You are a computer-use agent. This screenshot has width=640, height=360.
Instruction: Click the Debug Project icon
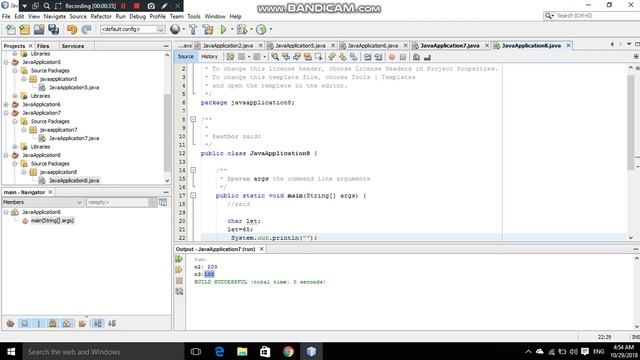coord(242,29)
